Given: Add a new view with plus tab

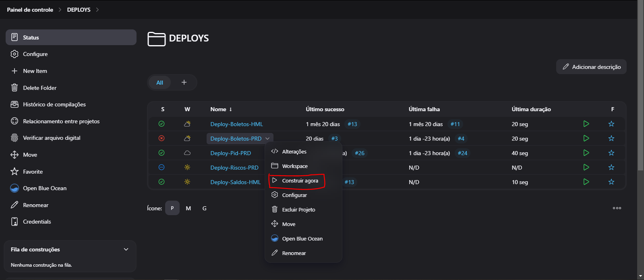Looking at the screenshot, I should 184,83.
